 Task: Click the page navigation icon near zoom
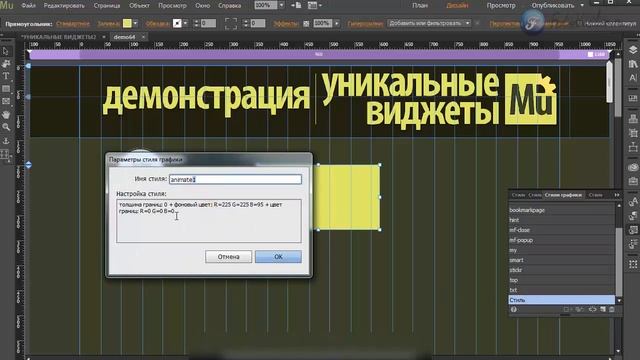pyautogui.click(x=297, y=5)
